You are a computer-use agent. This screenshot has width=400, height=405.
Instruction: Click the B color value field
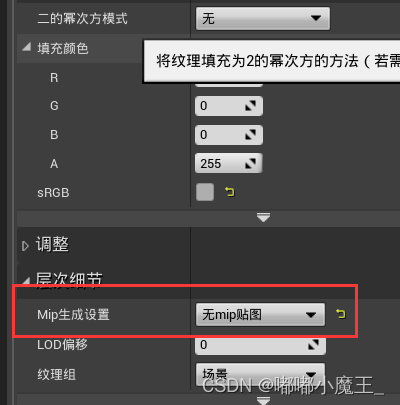pos(229,135)
